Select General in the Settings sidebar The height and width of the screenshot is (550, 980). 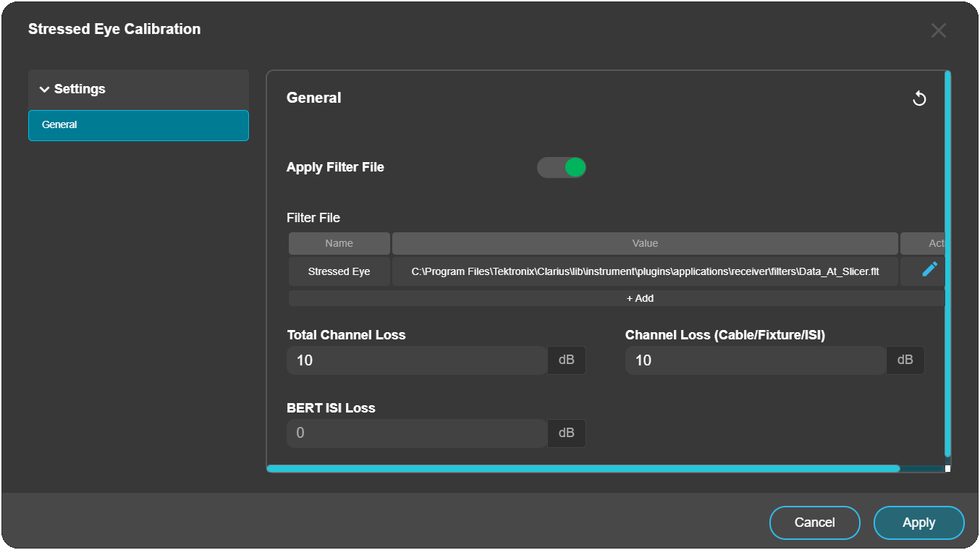pyautogui.click(x=138, y=125)
